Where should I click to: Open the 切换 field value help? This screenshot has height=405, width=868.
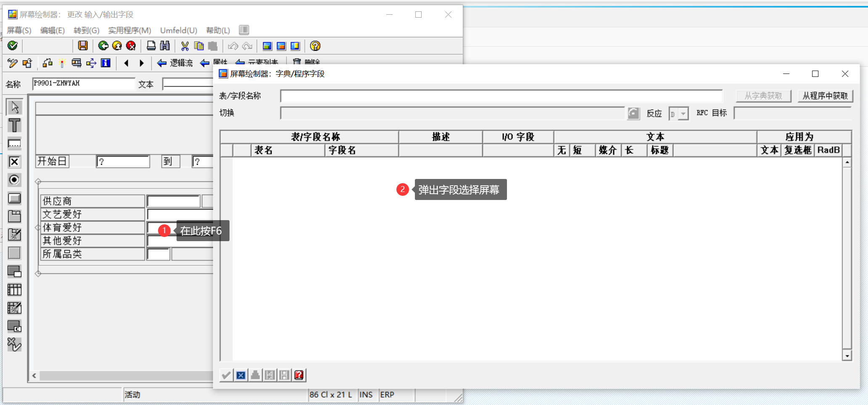[x=633, y=113]
